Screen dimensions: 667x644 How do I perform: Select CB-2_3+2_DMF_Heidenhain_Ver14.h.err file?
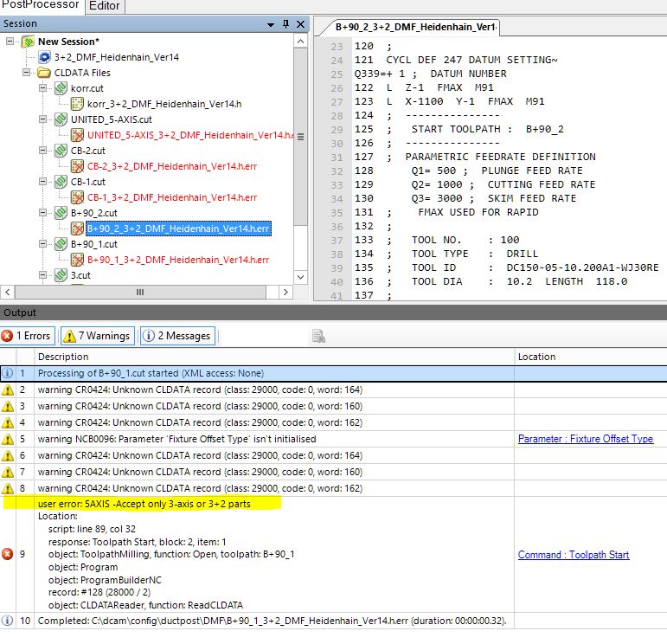click(172, 166)
